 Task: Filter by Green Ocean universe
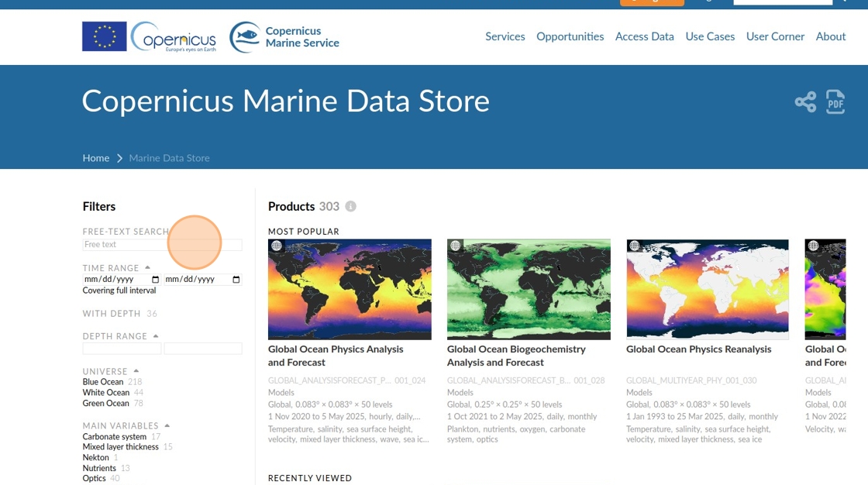[105, 404]
